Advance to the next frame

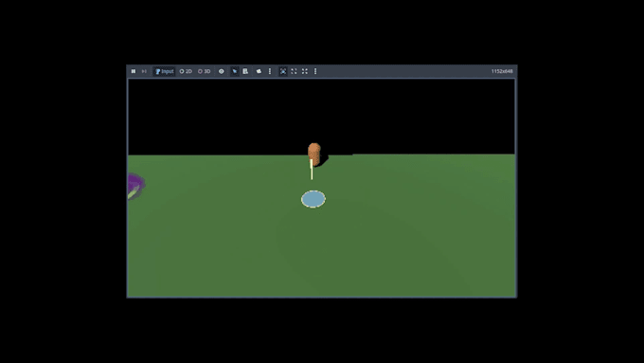[144, 71]
